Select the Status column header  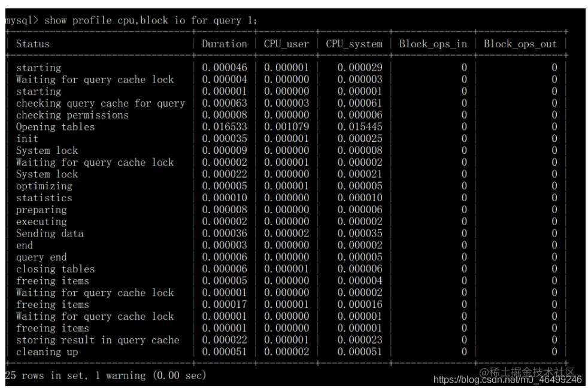[x=32, y=44]
